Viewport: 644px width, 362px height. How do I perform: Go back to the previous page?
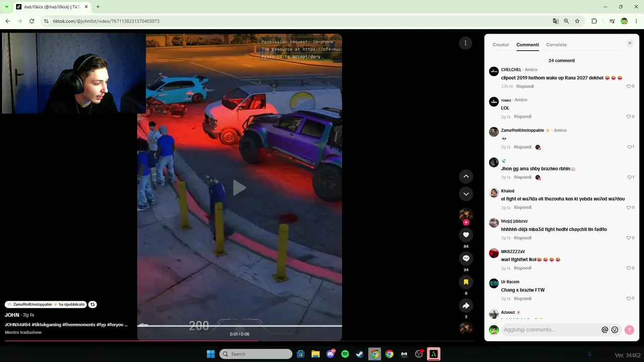8,21
